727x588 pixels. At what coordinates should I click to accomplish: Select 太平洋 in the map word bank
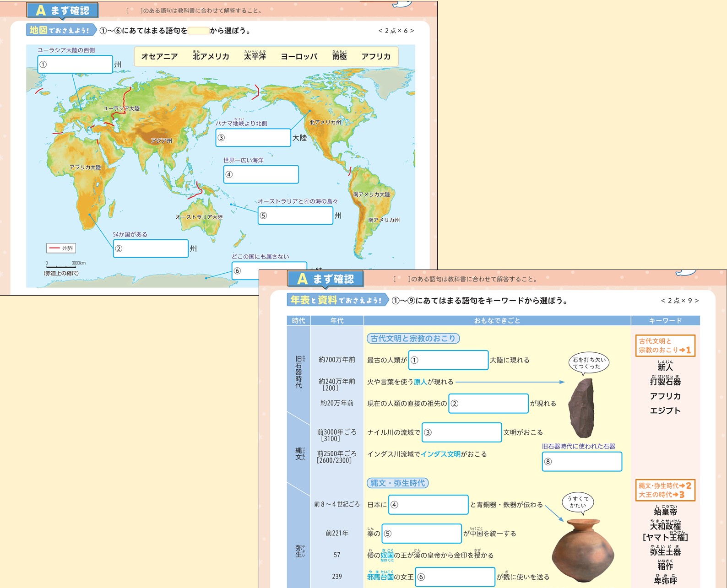(x=255, y=56)
